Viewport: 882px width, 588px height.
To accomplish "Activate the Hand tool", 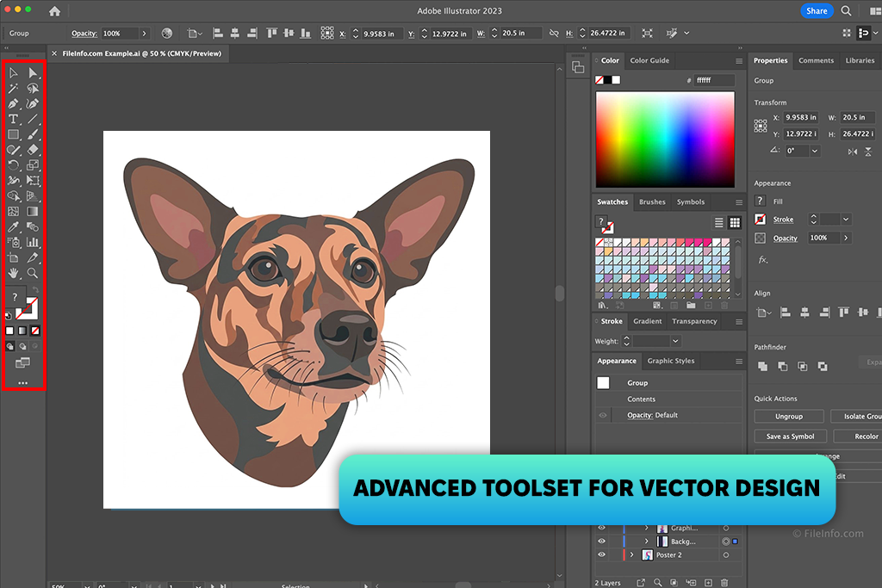I will click(14, 273).
